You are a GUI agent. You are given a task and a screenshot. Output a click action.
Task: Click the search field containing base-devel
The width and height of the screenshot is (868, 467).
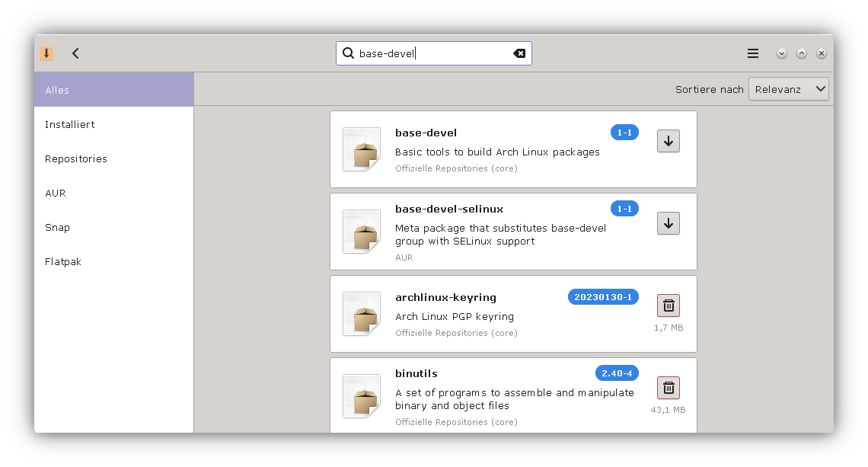pos(430,53)
